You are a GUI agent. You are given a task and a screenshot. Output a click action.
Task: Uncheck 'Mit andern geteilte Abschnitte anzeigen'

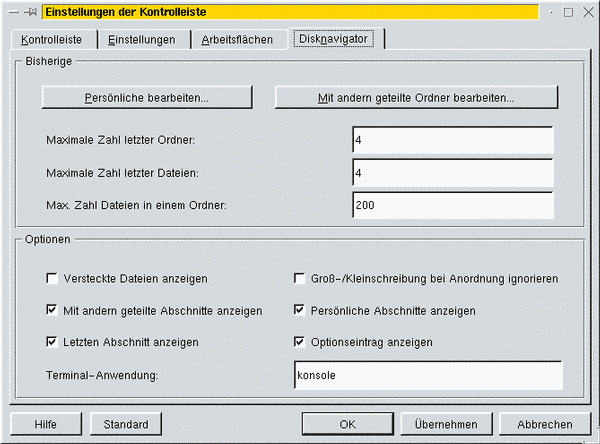53,310
